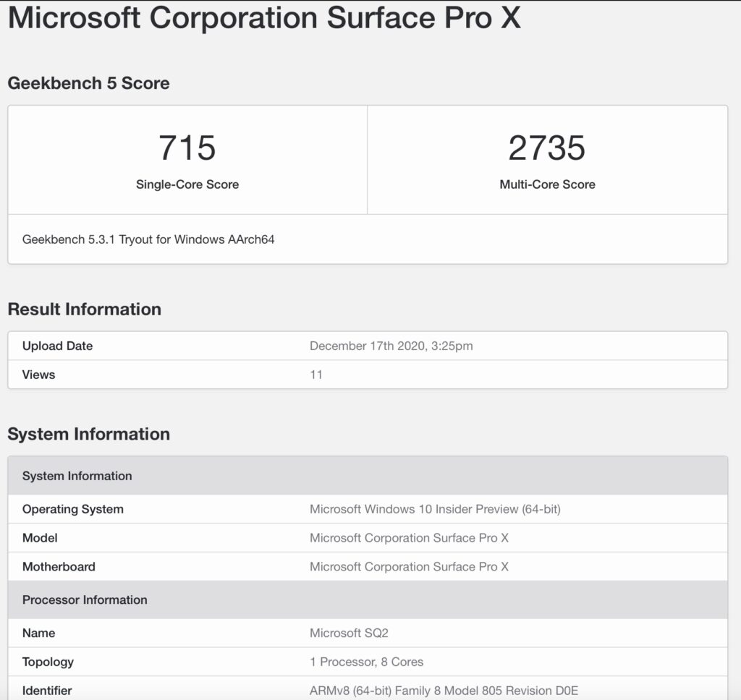Click the Topology row label

[48, 662]
